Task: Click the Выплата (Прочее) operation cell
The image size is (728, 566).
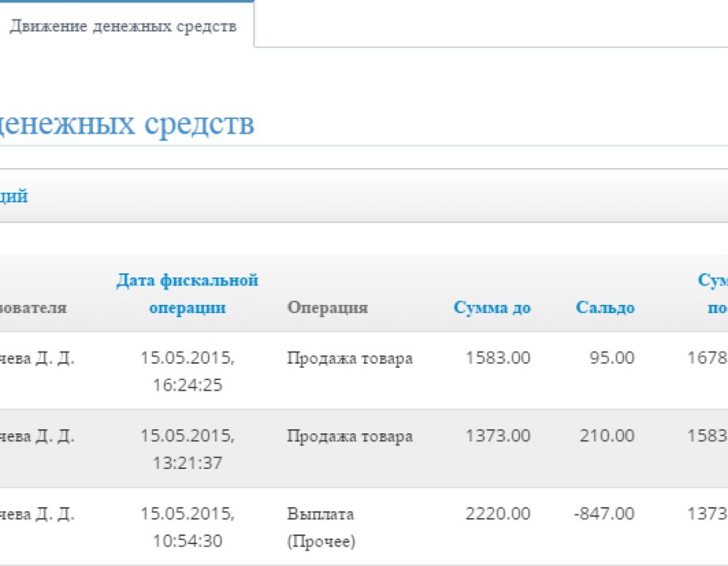Action: tap(321, 527)
